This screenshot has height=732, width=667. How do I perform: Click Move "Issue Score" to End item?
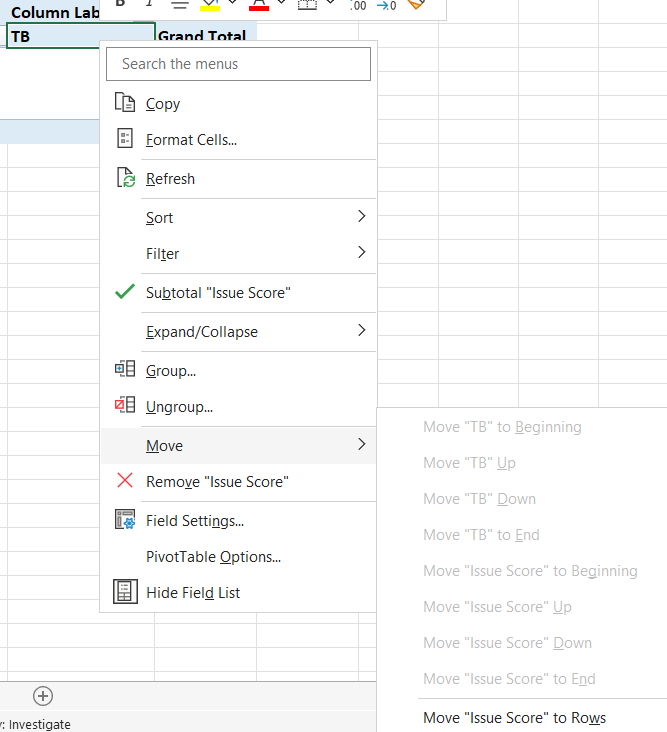509,678
